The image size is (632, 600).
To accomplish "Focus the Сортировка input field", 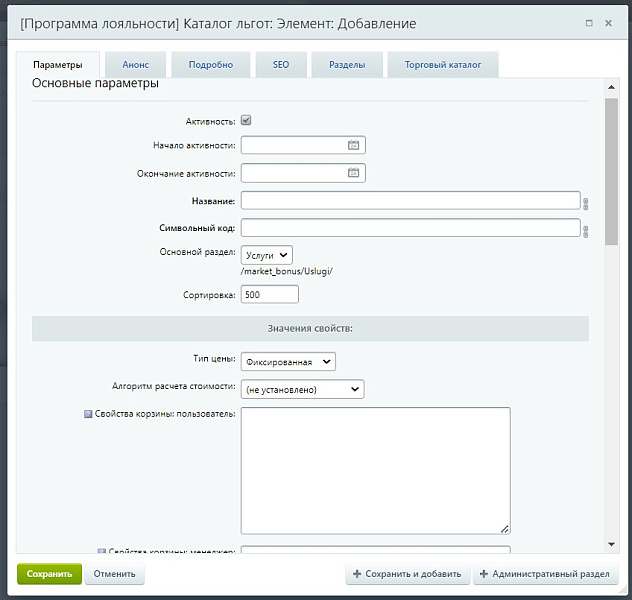I will coord(269,295).
